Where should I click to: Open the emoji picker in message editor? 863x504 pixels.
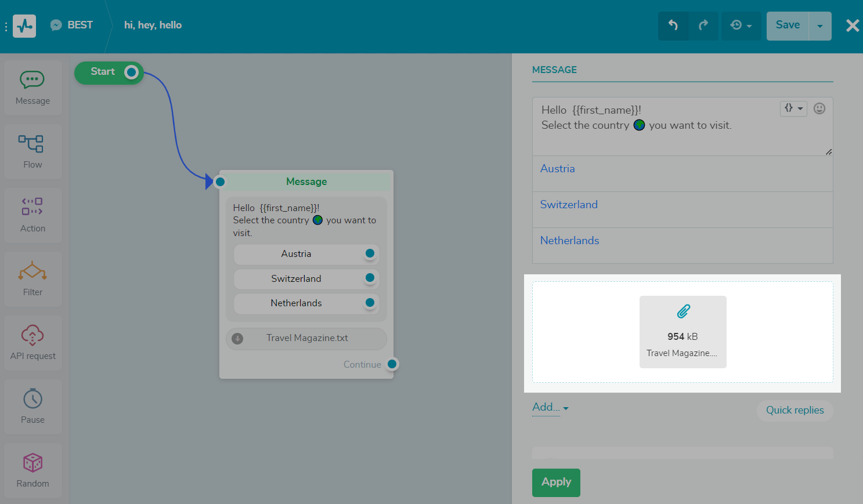819,108
